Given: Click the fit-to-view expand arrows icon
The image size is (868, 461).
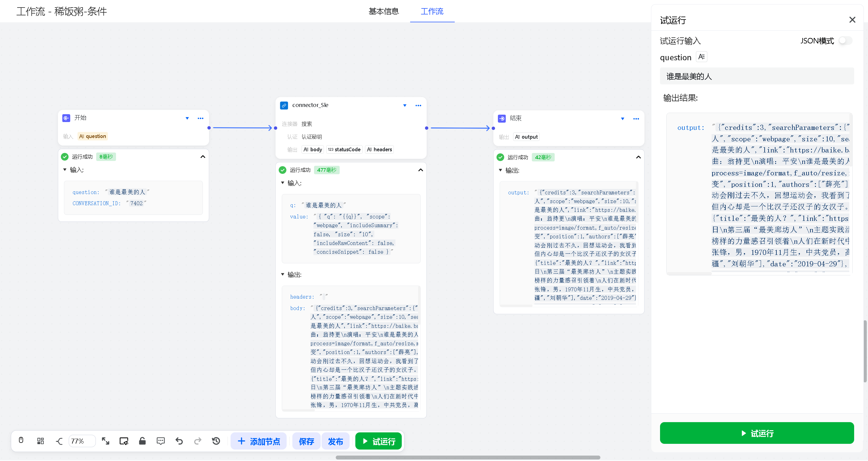Looking at the screenshot, I should click(105, 441).
